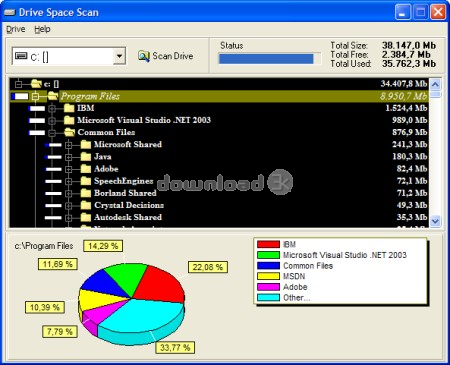The image size is (450, 365).
Task: Start scan with Scan Drive button
Action: pyautogui.click(x=166, y=56)
